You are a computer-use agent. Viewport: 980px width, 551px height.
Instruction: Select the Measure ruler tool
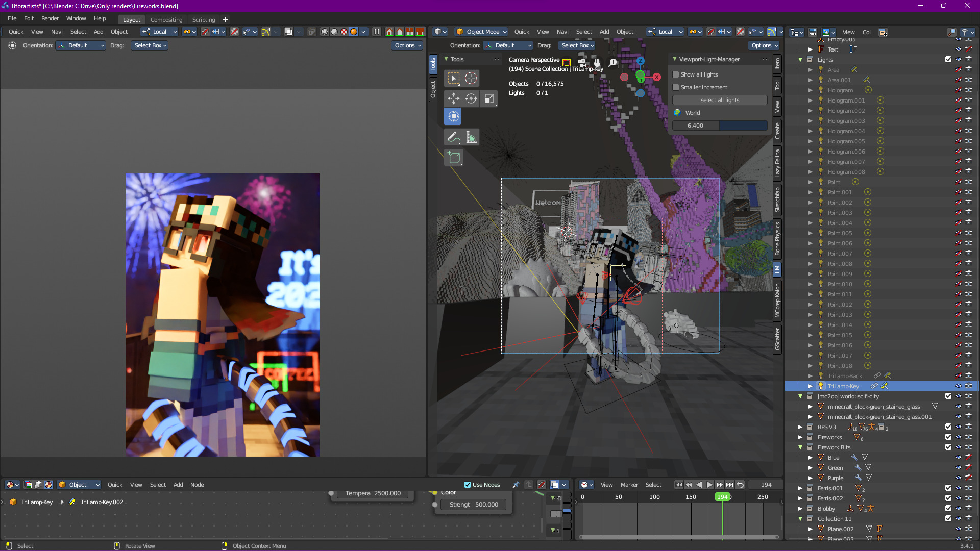point(471,137)
